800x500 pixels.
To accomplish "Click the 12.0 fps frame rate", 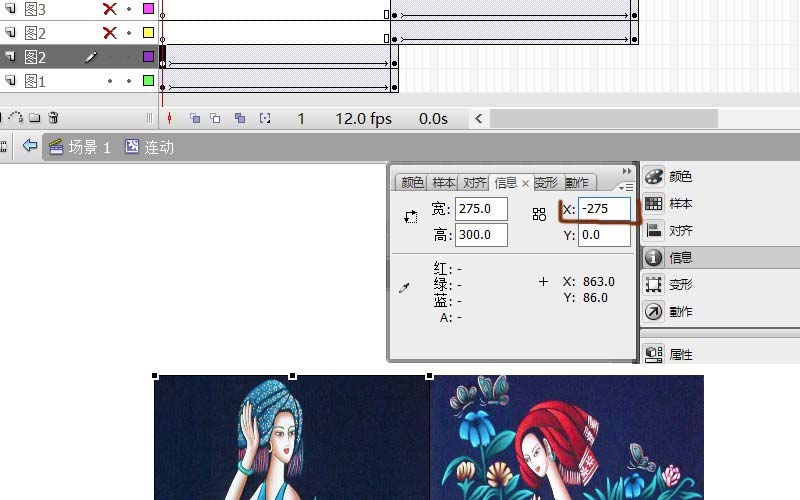I will (363, 119).
